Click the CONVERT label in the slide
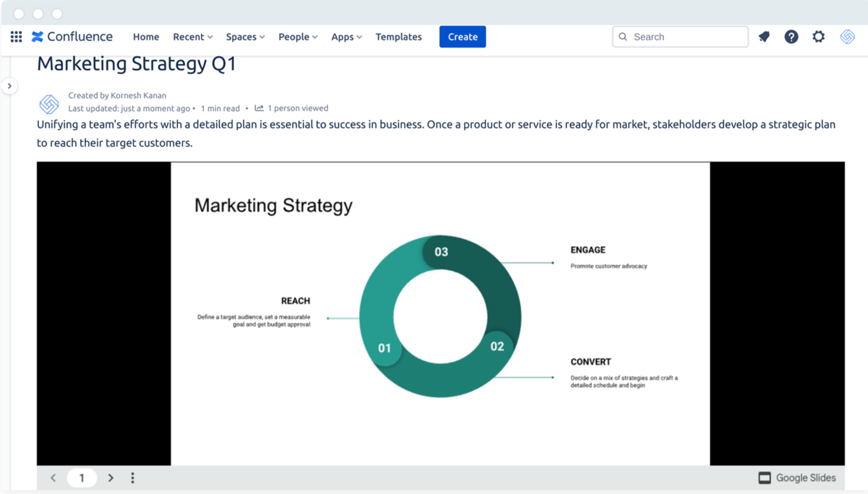Image resolution: width=868 pixels, height=494 pixels. point(591,362)
